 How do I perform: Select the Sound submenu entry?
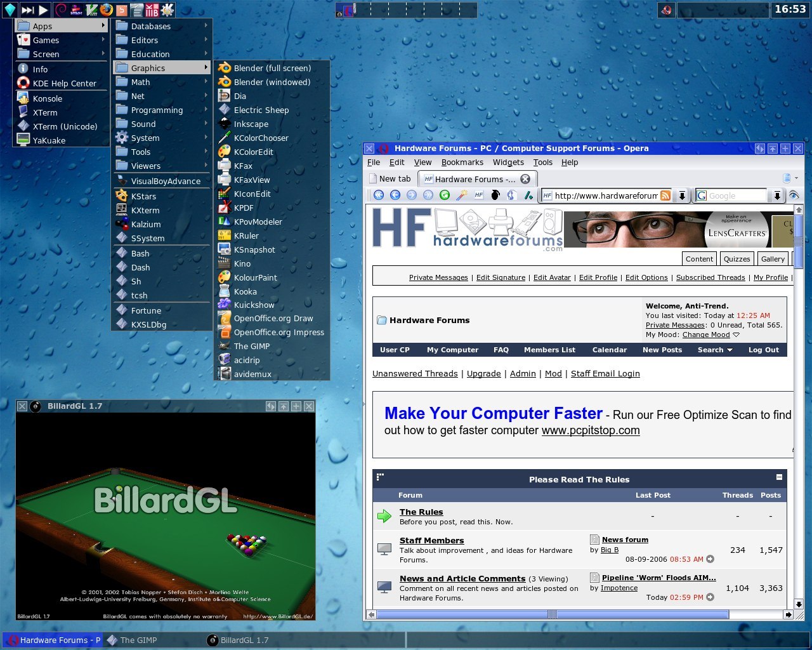(x=162, y=124)
